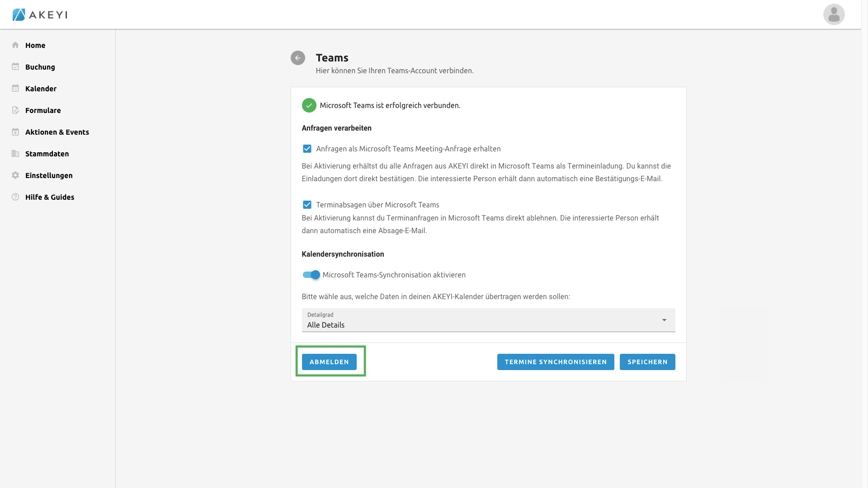This screenshot has width=868, height=488.
Task: Go to Aktionen & Events
Action: 57,132
